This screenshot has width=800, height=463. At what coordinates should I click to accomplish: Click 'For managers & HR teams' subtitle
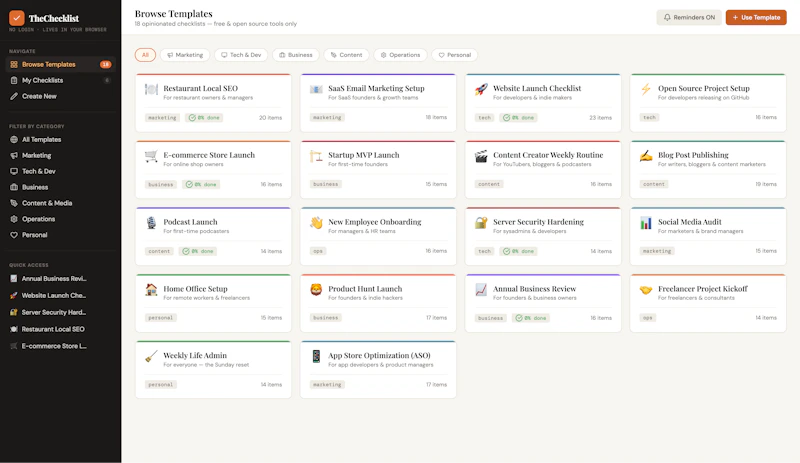[x=362, y=231]
